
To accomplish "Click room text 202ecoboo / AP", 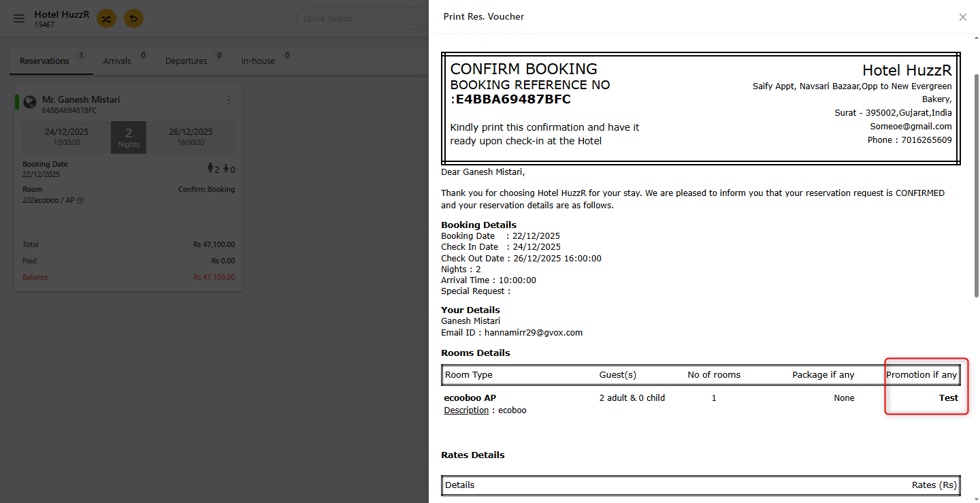I will click(x=48, y=201).
